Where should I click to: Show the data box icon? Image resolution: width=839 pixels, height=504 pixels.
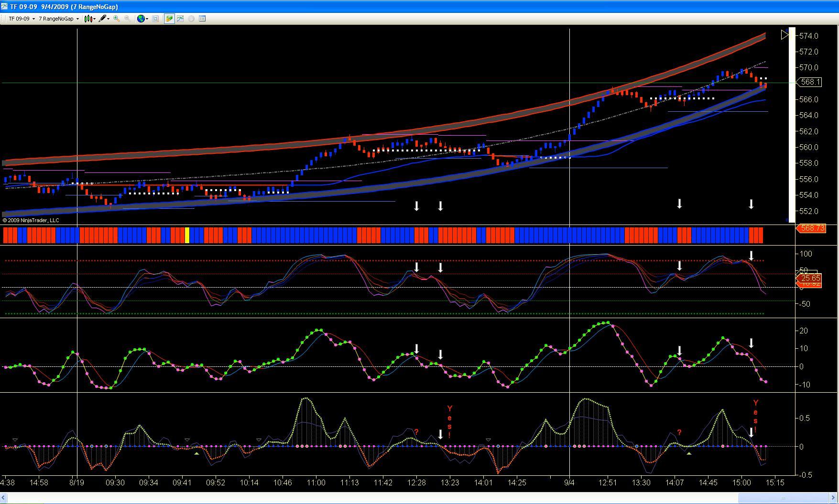coord(202,19)
